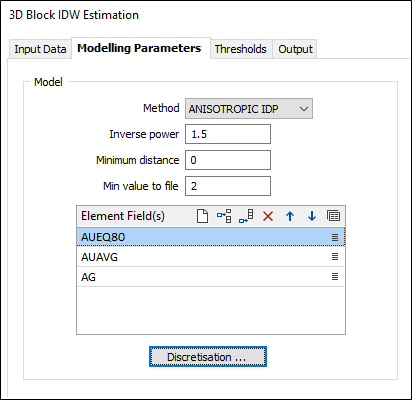The height and width of the screenshot is (400, 412).
Task: Click the Discretisation button
Action: 208,357
